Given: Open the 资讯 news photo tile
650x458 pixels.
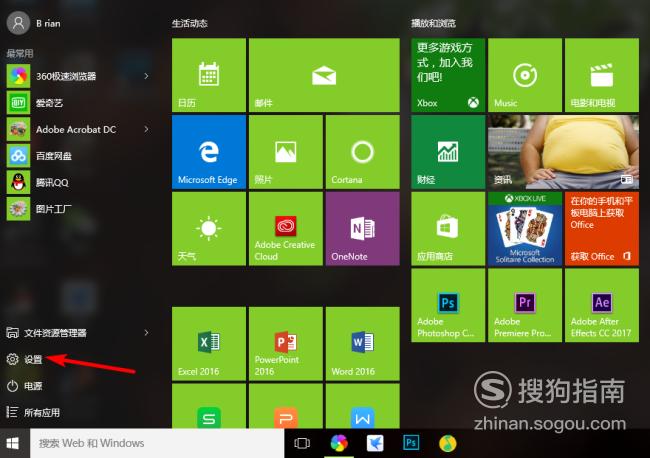Looking at the screenshot, I should [563, 152].
